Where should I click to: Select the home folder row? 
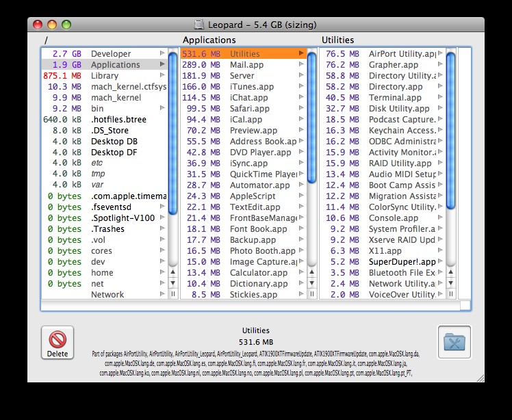click(x=105, y=272)
